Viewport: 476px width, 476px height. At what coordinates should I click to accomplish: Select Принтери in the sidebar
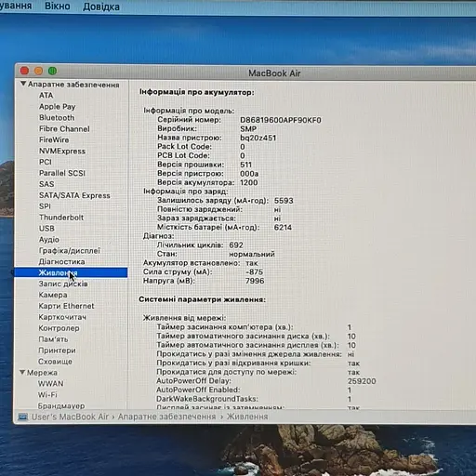point(57,350)
